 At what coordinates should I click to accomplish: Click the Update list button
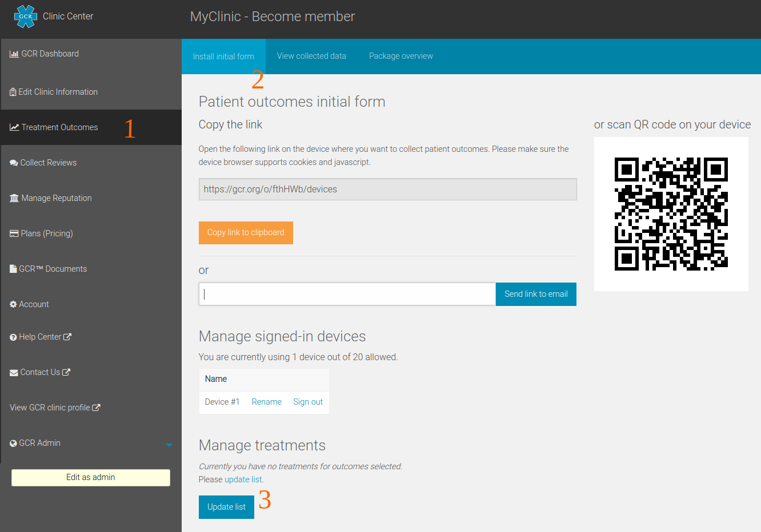click(x=226, y=507)
